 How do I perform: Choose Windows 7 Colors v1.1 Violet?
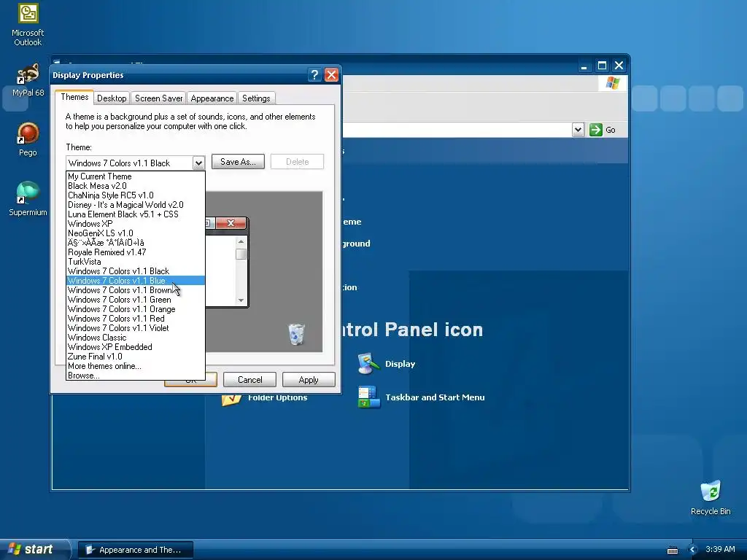tap(136, 328)
